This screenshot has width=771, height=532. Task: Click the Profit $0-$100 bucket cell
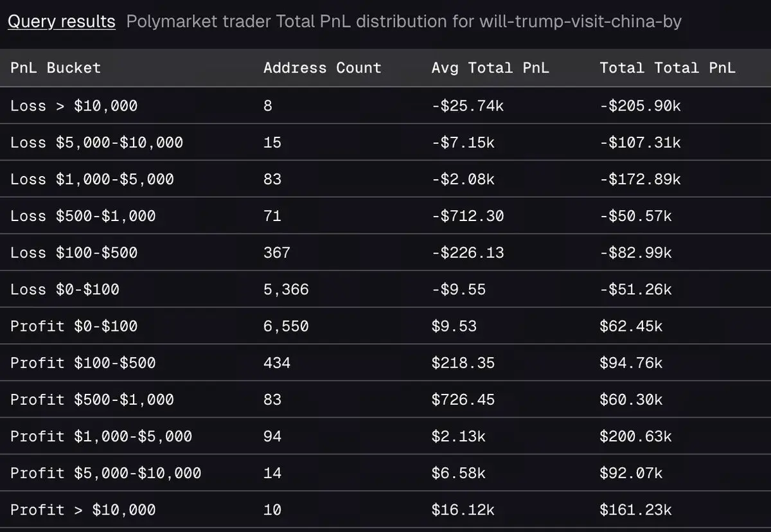[x=74, y=326]
